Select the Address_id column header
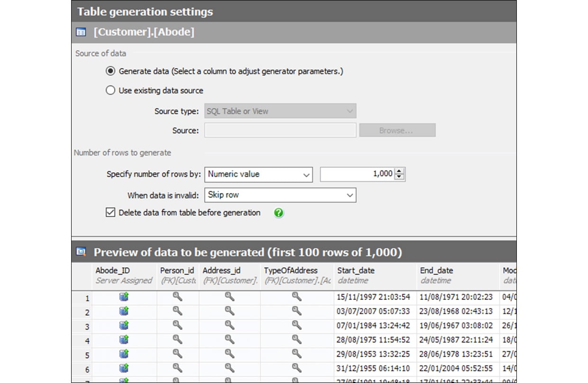Image resolution: width=588 pixels, height=383 pixels. click(x=230, y=275)
